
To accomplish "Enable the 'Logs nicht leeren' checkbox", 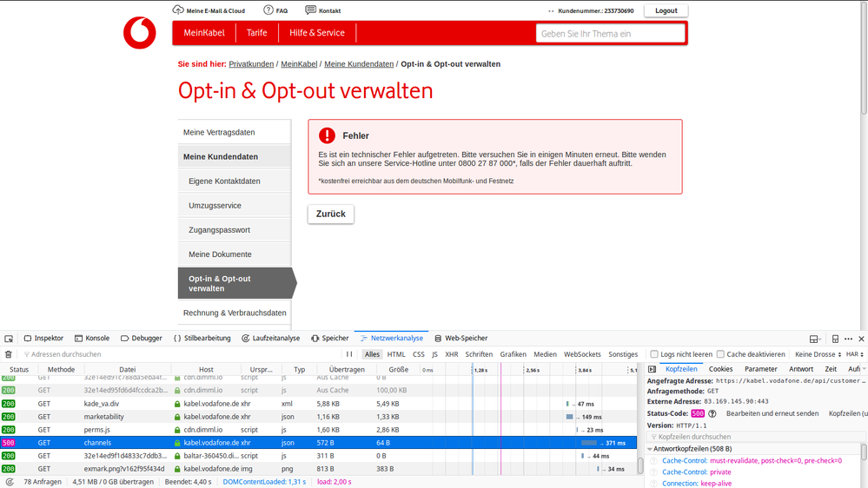I will [654, 354].
